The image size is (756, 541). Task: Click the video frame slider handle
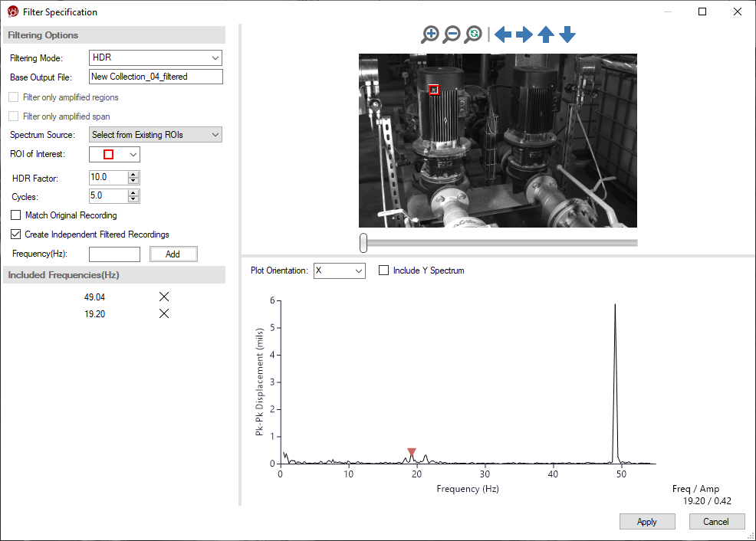(363, 243)
